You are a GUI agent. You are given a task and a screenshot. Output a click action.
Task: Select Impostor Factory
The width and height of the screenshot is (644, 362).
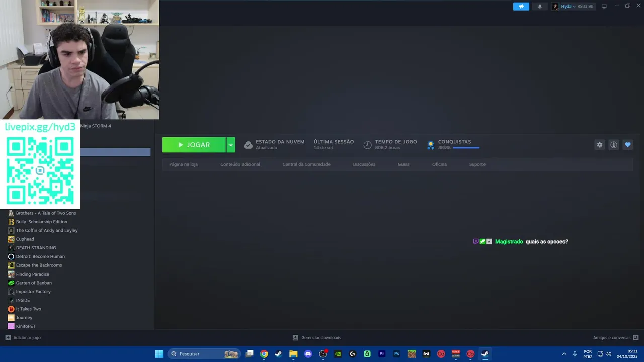coord(33,292)
